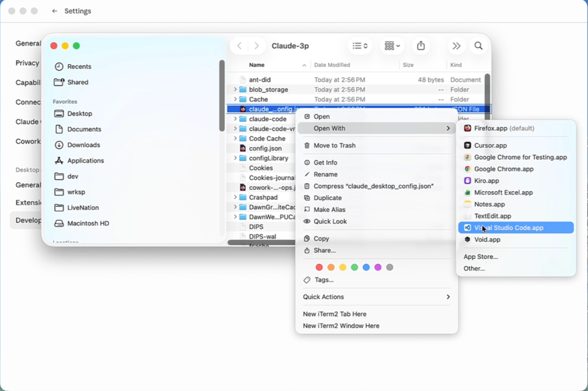Show more Finder toolbar items chevrons
This screenshot has width=588, height=391.
(456, 46)
